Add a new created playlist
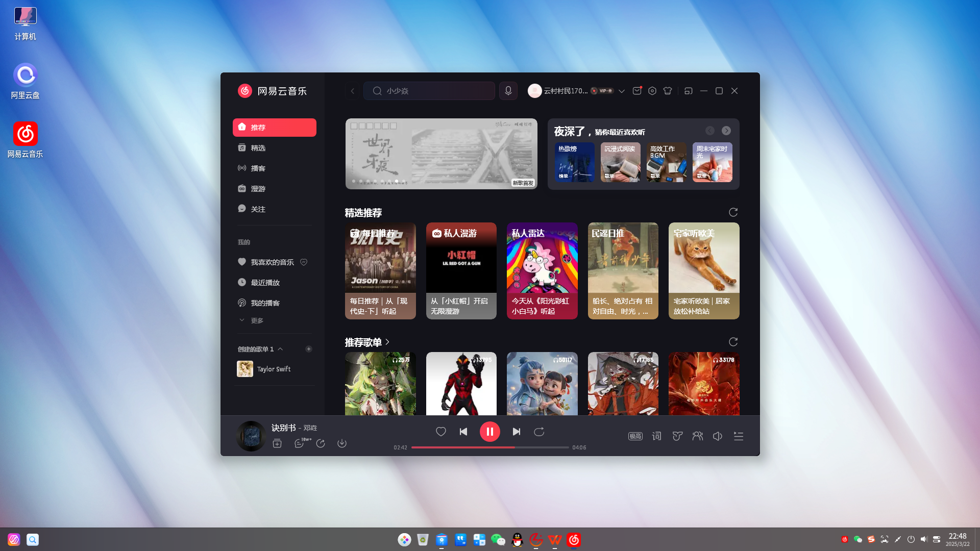This screenshot has width=980, height=551. 309,349
